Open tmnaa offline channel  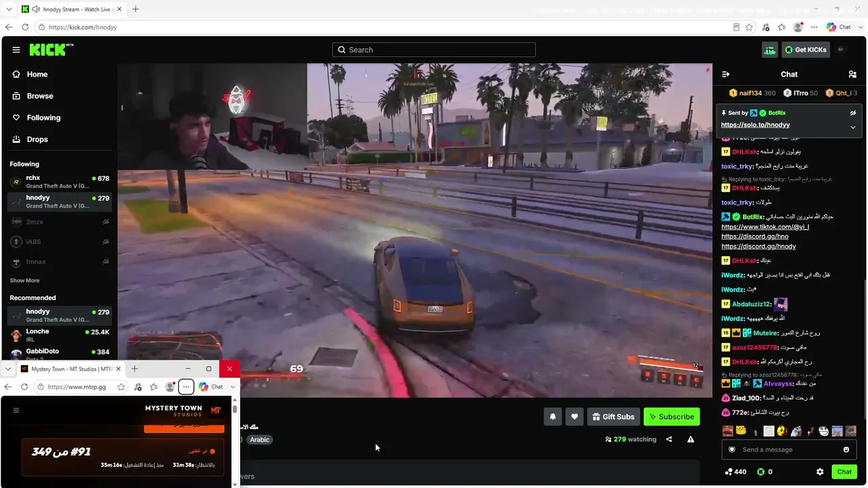pyautogui.click(x=59, y=262)
